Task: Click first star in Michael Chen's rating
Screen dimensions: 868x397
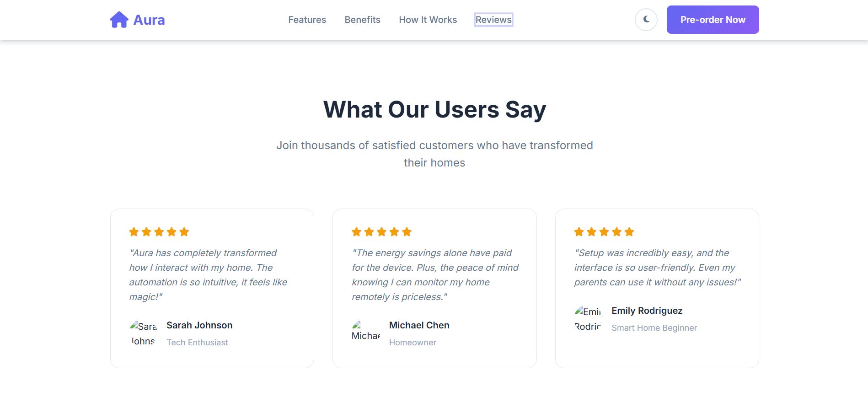Action: click(357, 232)
